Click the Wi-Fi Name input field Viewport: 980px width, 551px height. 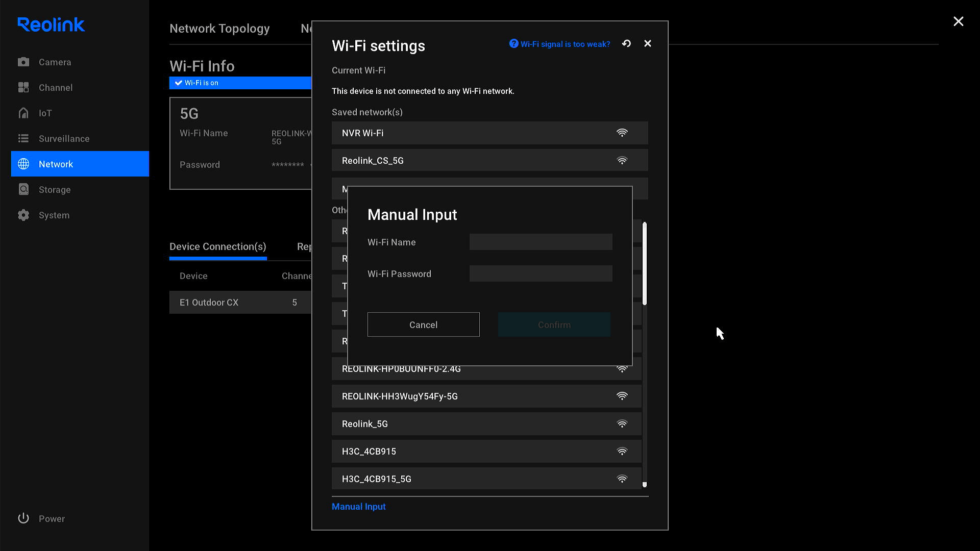pyautogui.click(x=541, y=242)
